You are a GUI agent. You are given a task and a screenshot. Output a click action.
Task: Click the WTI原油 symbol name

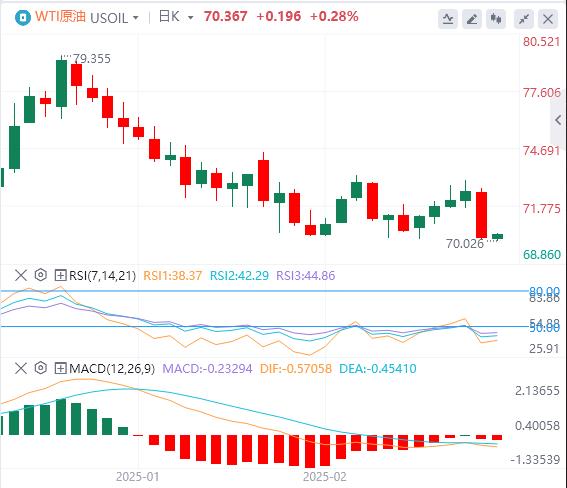60,17
